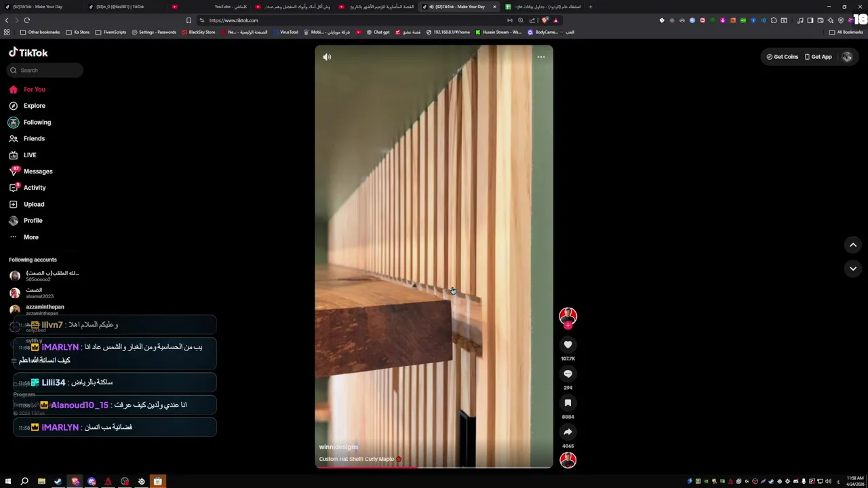Share the video with the arrow icon
The image size is (868, 488).
pyautogui.click(x=568, y=432)
